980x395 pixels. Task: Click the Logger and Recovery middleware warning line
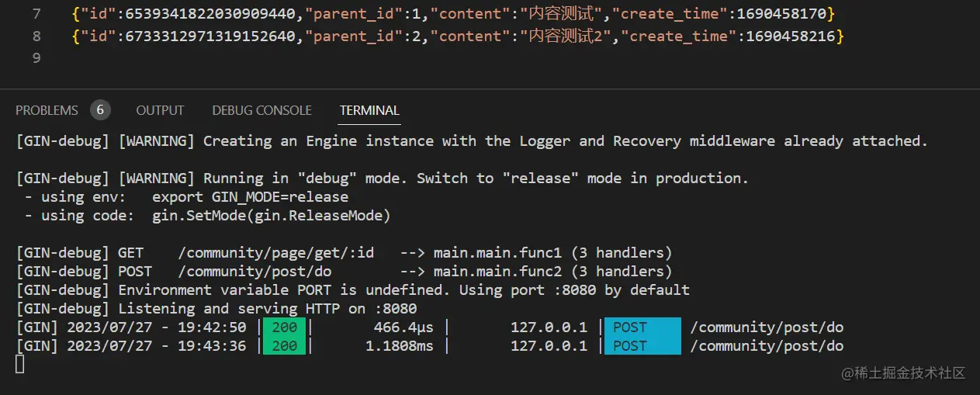pos(472,140)
